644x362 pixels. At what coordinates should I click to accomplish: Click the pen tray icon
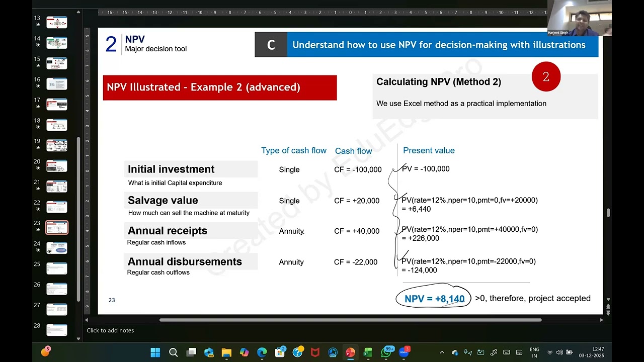494,352
